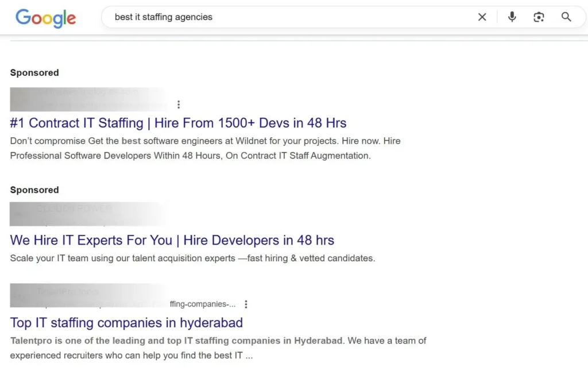Click the Wildnet ad description text
This screenshot has width=588, height=383.
pyautogui.click(x=204, y=148)
